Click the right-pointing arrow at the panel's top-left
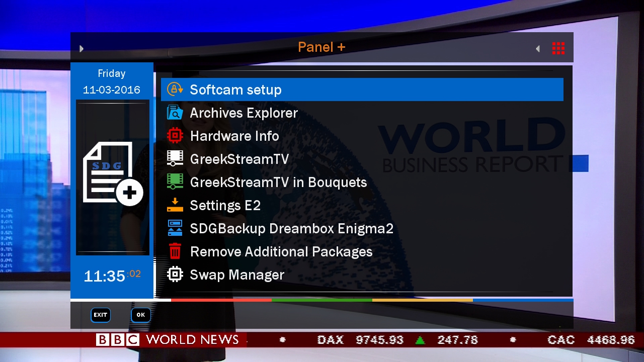This screenshot has height=362, width=644. (82, 49)
